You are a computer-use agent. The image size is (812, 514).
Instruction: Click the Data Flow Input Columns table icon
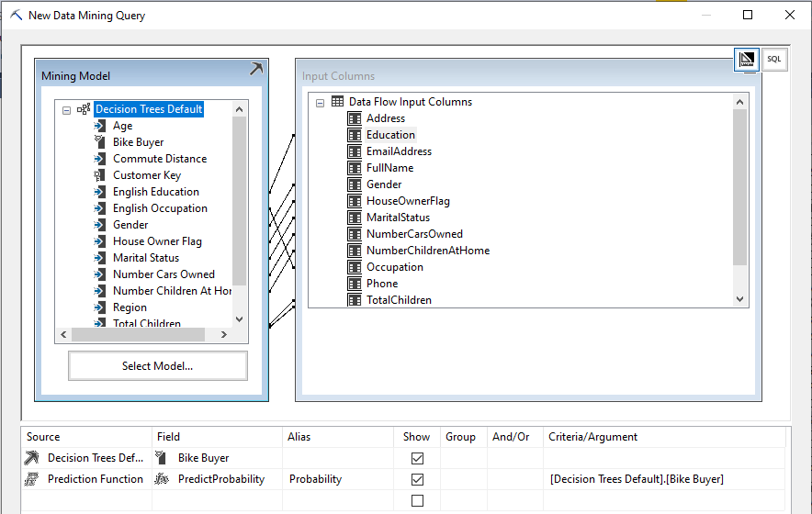pyautogui.click(x=337, y=102)
